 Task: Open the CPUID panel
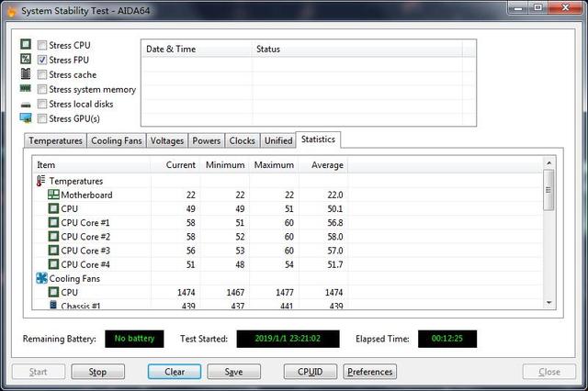(x=311, y=372)
